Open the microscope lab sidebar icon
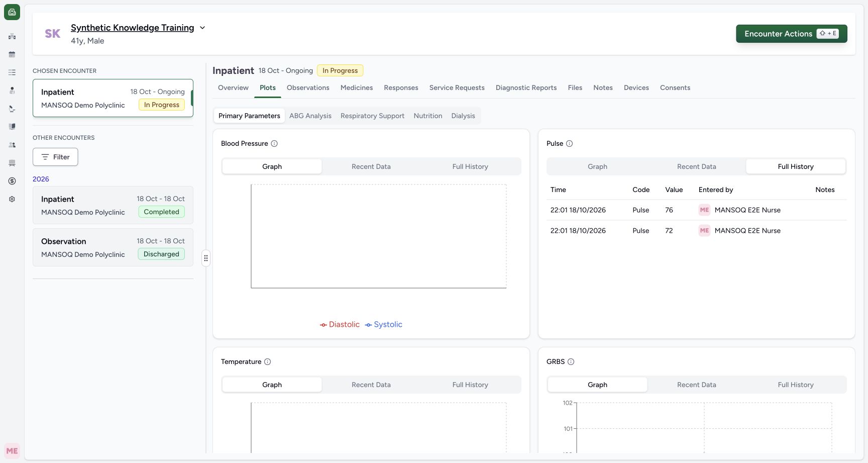Screen dimensions: 868x463 (x=12, y=109)
